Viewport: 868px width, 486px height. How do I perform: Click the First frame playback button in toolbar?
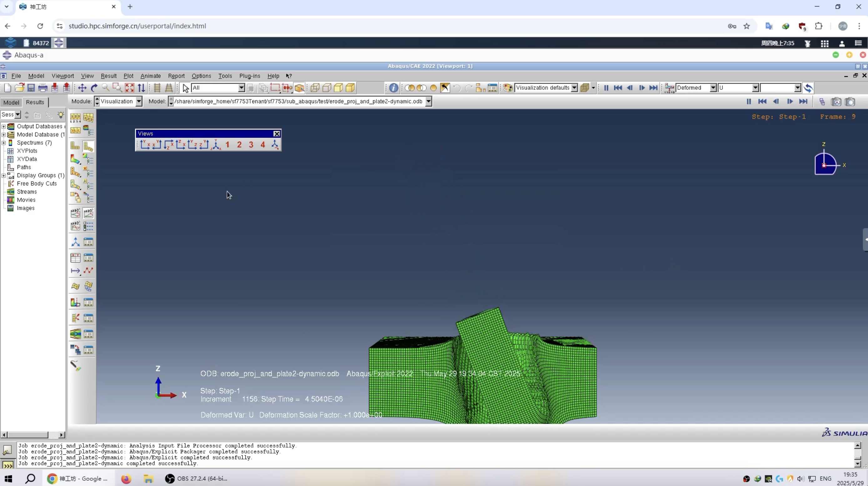tap(618, 88)
